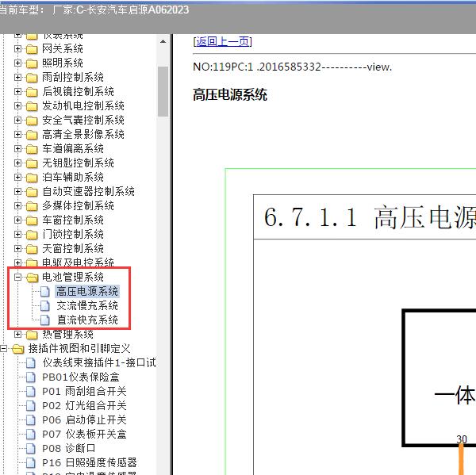Click the 照明系统 folder icon
The width and height of the screenshot is (476, 475).
[x=32, y=63]
